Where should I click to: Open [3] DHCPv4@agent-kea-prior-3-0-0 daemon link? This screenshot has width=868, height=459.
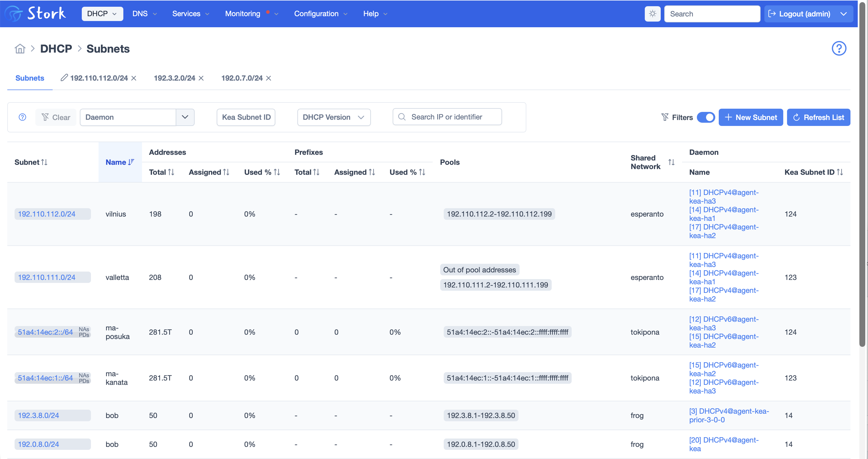pos(729,416)
